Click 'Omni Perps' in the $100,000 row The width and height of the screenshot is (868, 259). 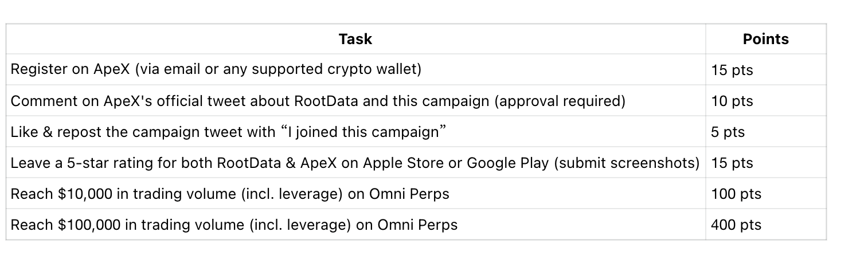point(417,225)
